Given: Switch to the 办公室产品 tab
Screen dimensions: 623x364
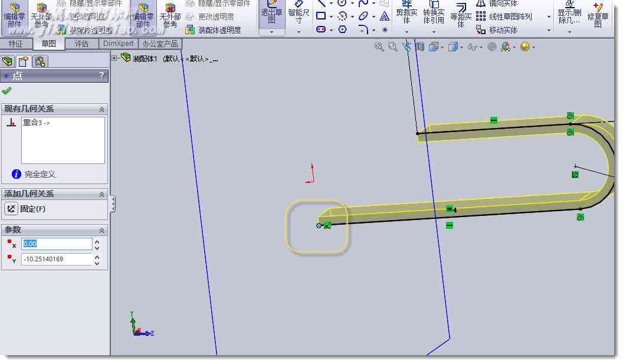Looking at the screenshot, I should pos(160,44).
